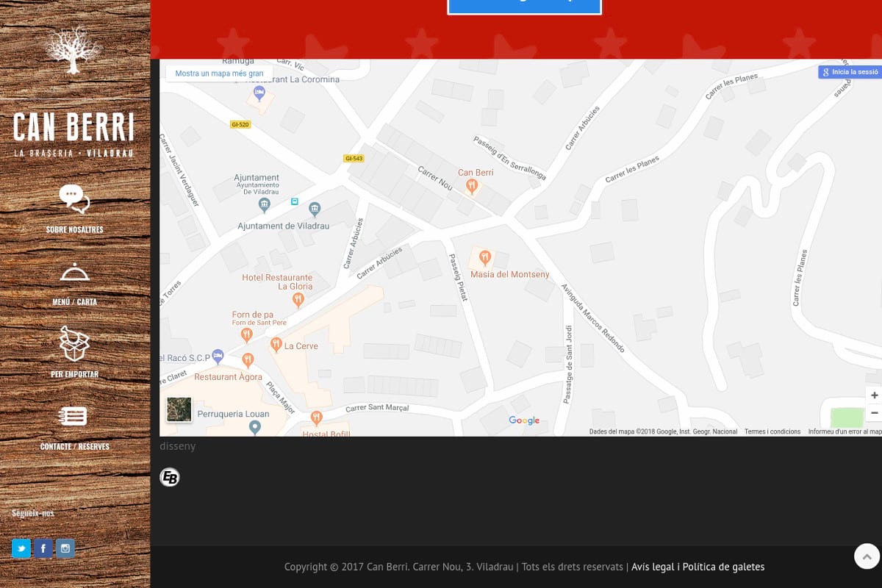Click the Ajuntament town hall pin
This screenshot has height=588, width=882.
pyautogui.click(x=264, y=204)
